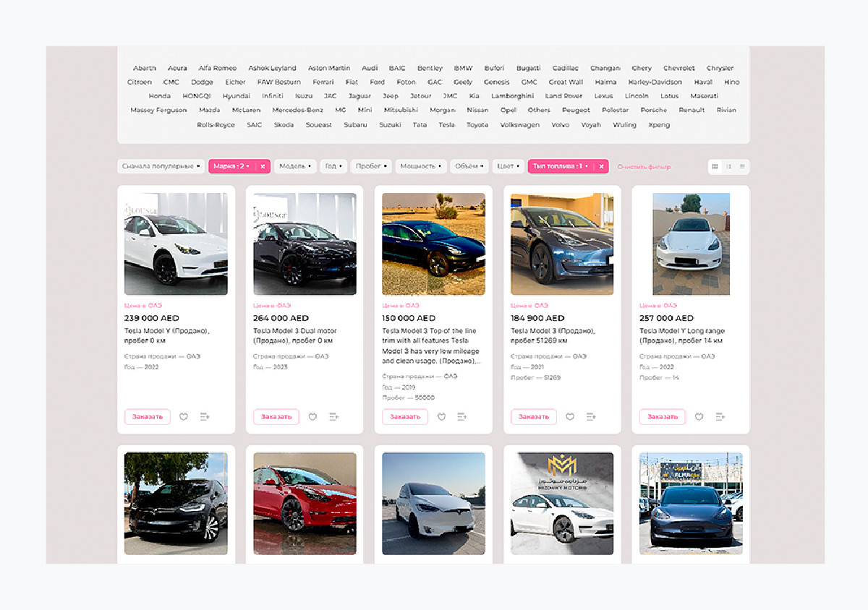The height and width of the screenshot is (610, 868).
Task: Add 184 900 AED Tesla to compare list
Action: coord(591,417)
